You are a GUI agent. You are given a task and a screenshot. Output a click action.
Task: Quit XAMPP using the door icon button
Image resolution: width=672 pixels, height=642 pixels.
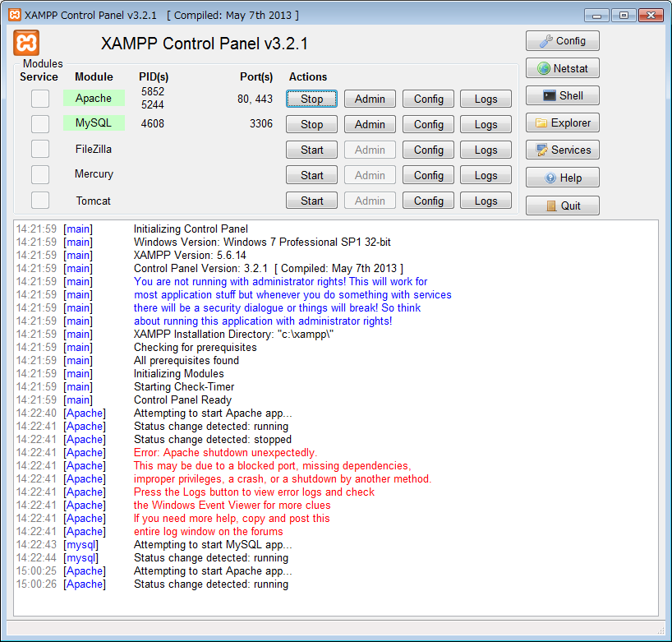click(x=562, y=206)
